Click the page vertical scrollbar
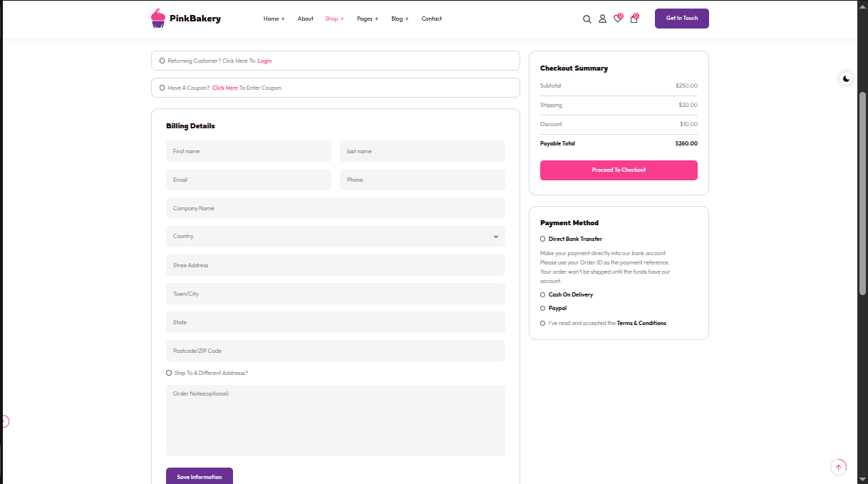This screenshot has width=868, height=484. [862, 192]
